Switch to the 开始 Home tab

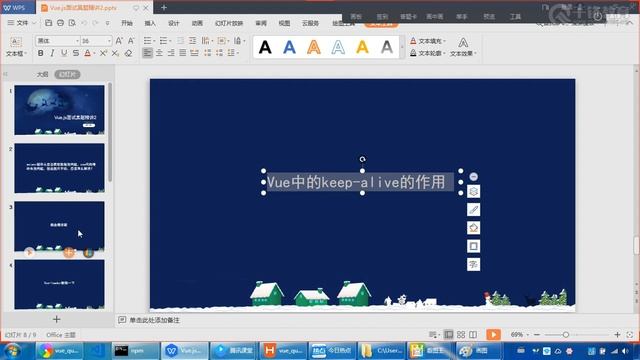coord(127,23)
